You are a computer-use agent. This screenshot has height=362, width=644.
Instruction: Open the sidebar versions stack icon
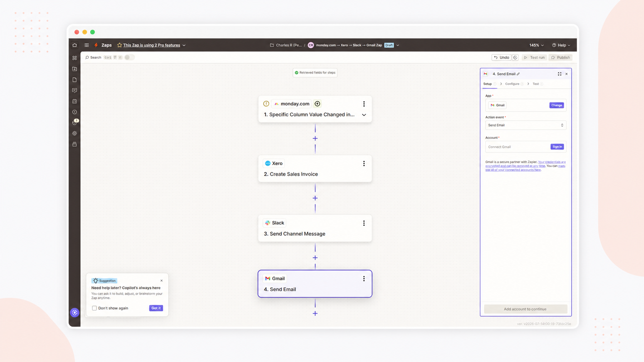click(75, 144)
